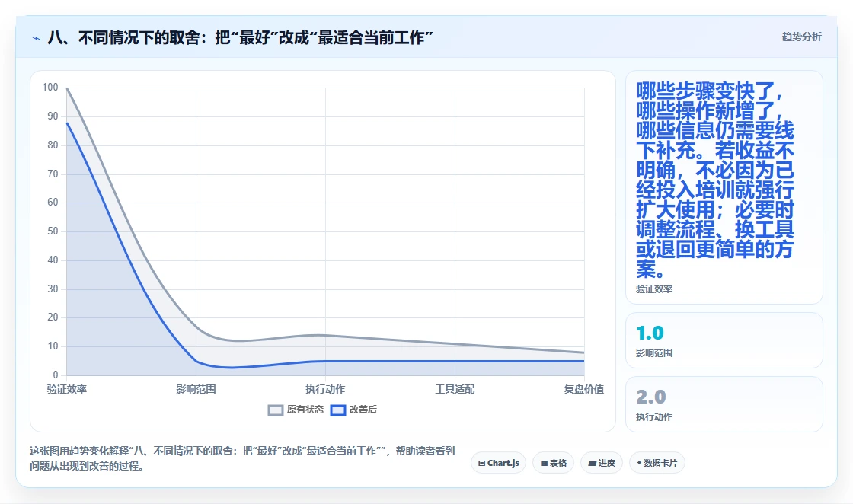This screenshot has width=853, height=504.
Task: Select the Chart.js tag pill
Action: (x=498, y=463)
